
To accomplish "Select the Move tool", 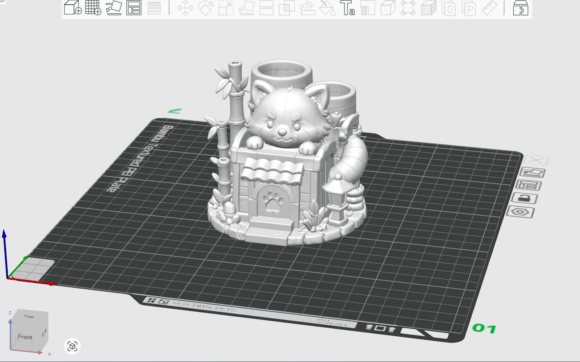I will click(x=185, y=7).
